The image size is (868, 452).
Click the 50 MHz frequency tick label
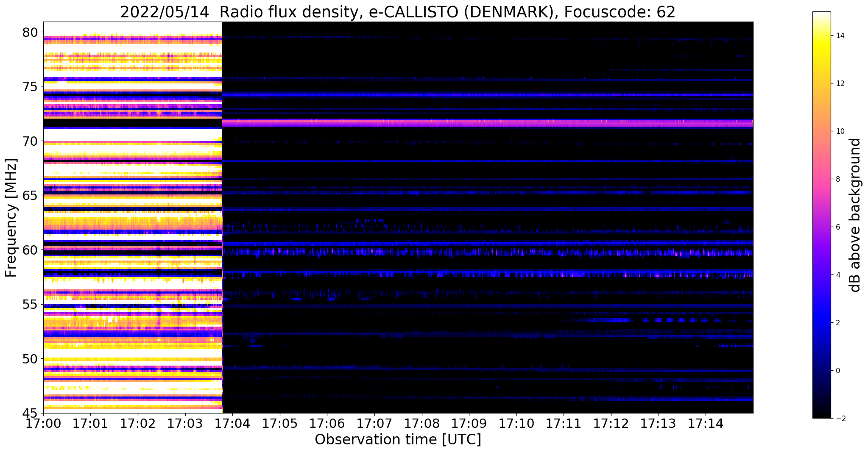pos(31,359)
